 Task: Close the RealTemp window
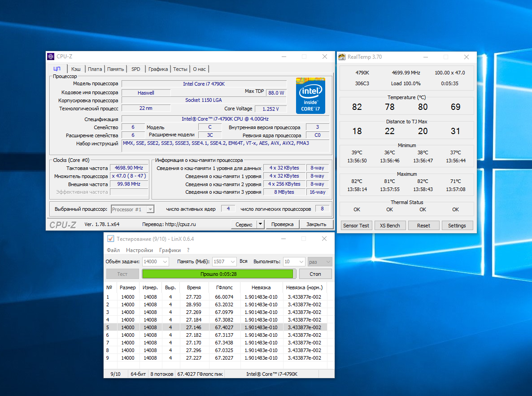467,57
